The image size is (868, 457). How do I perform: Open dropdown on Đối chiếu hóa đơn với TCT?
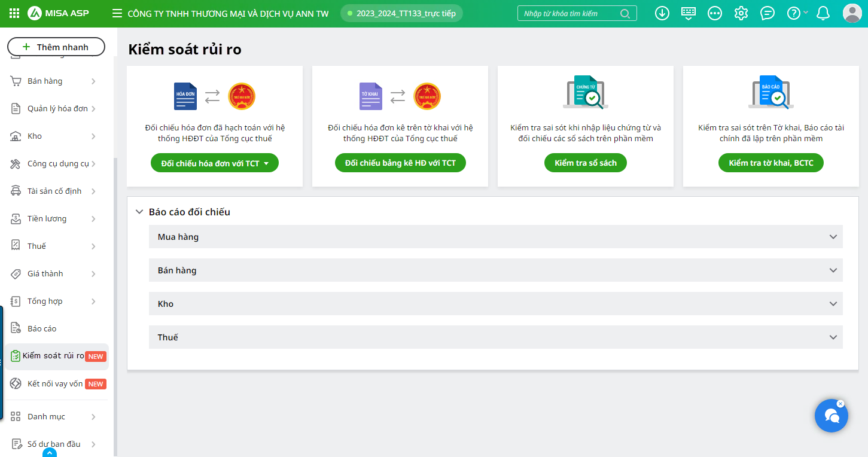pos(266,163)
